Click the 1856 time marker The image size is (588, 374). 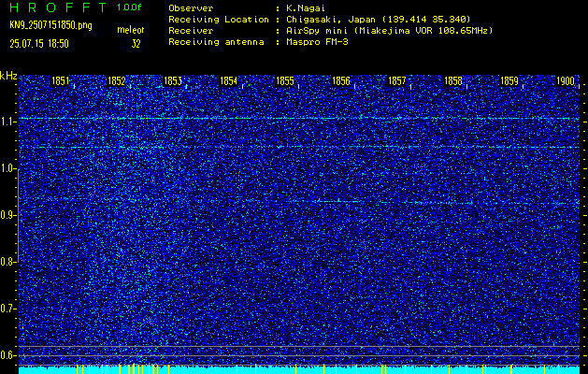(341, 81)
